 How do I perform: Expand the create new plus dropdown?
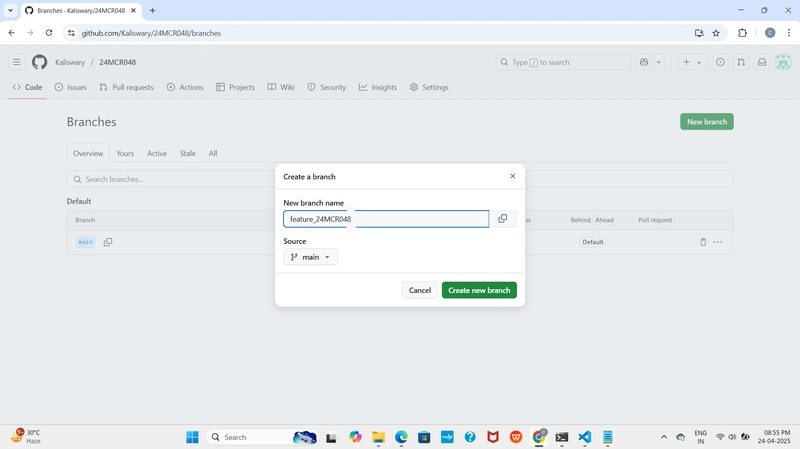692,62
